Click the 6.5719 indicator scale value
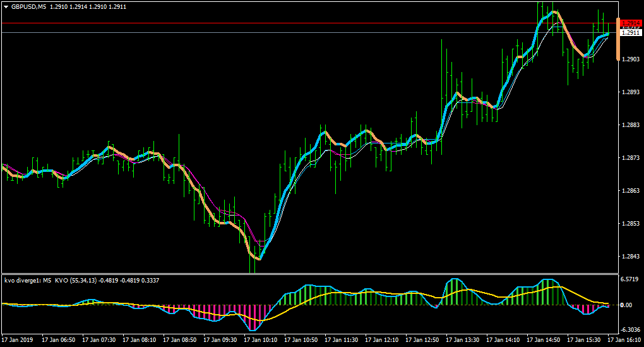Screen dimensions: 644x347 [629, 279]
